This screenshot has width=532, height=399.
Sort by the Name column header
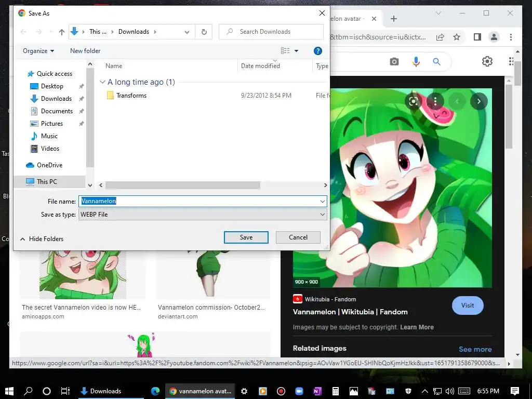[x=114, y=66]
